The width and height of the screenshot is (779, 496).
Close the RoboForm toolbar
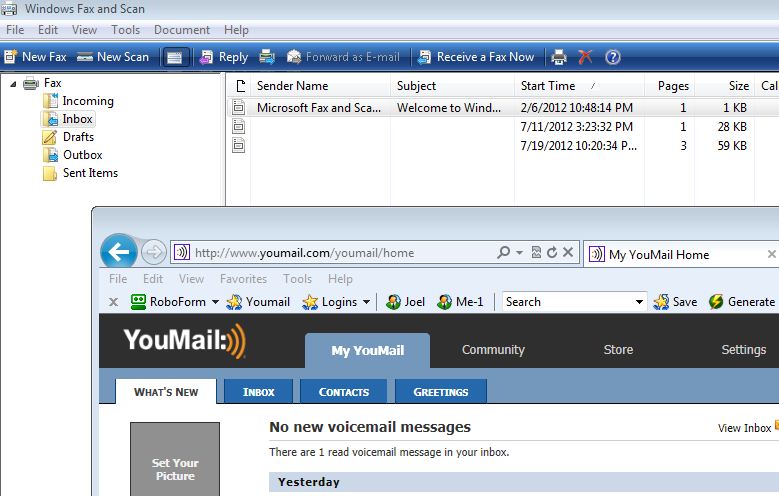(x=113, y=302)
